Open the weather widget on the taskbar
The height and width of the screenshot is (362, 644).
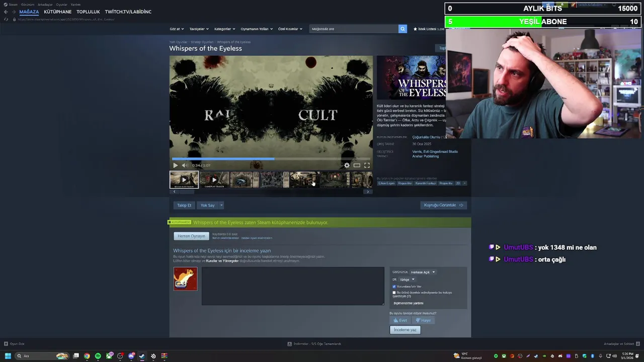click(467, 356)
